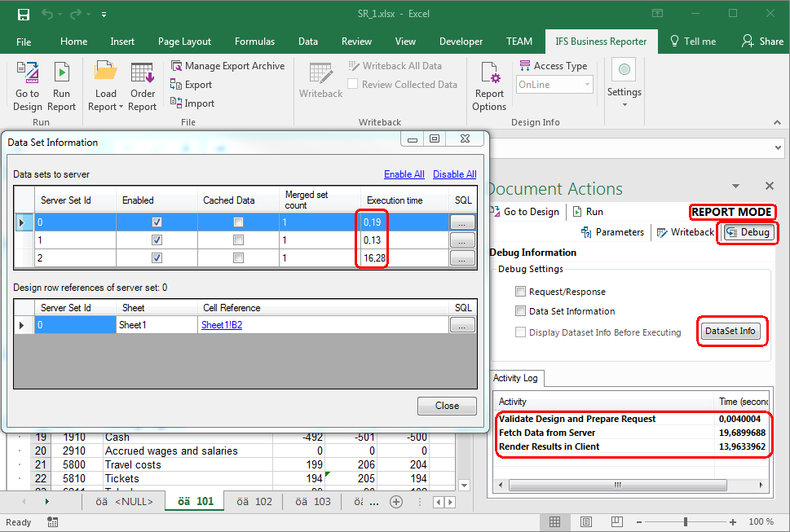The image size is (790, 532).
Task: Close the Document Actions pane
Action: [770, 186]
